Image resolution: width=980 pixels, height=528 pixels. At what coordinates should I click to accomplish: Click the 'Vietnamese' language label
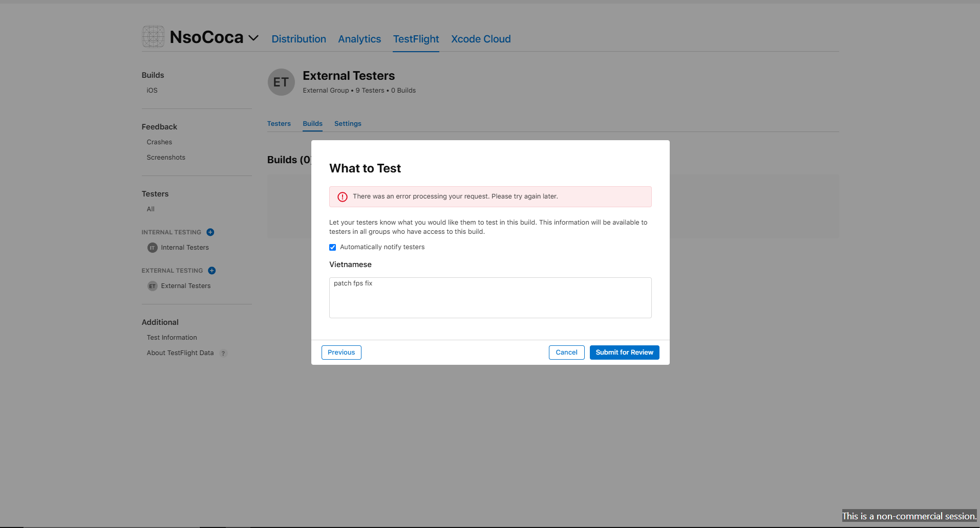click(x=350, y=265)
